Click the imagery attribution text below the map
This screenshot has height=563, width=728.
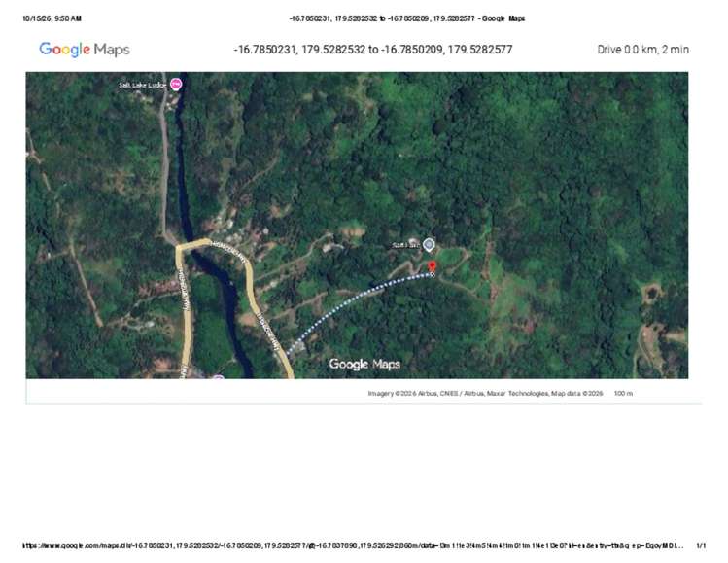pyautogui.click(x=485, y=394)
